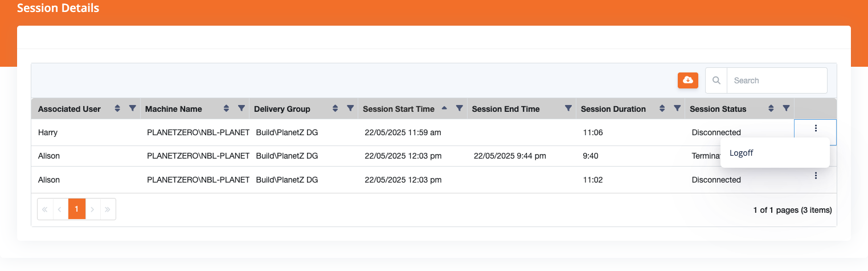Open the filter icon for Session Status column
The width and height of the screenshot is (868, 271).
coord(786,108)
